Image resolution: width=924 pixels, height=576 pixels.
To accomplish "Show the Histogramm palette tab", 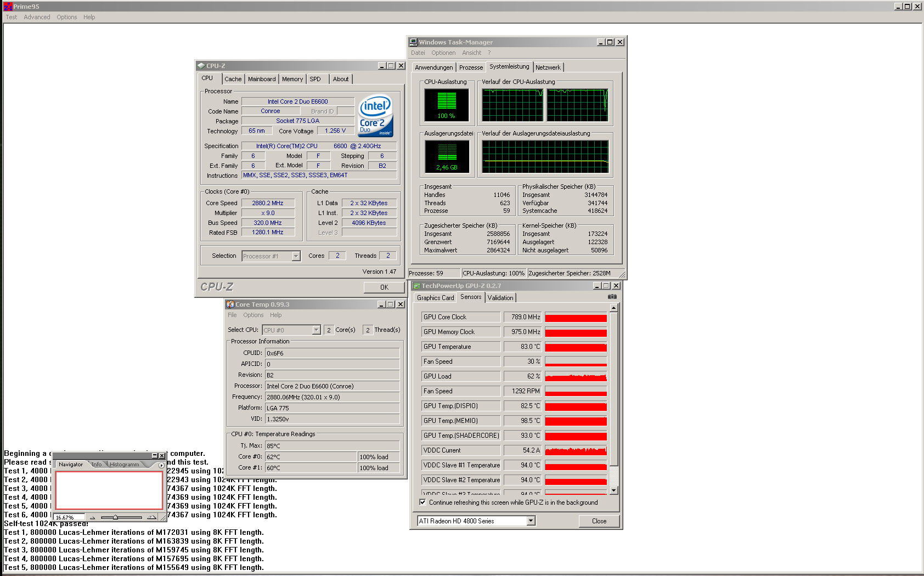I will 125,465.
